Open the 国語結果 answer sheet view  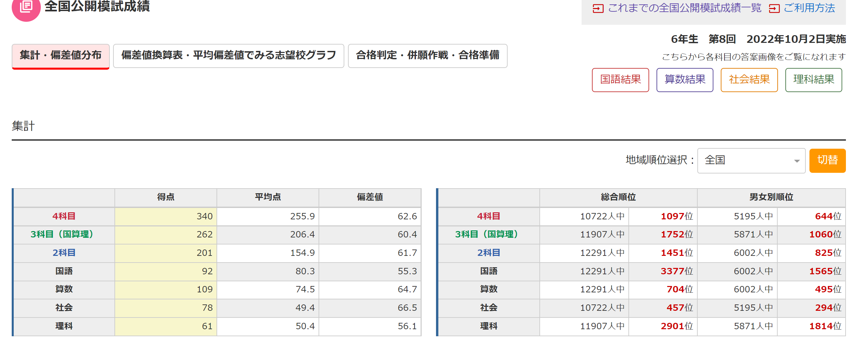point(620,80)
